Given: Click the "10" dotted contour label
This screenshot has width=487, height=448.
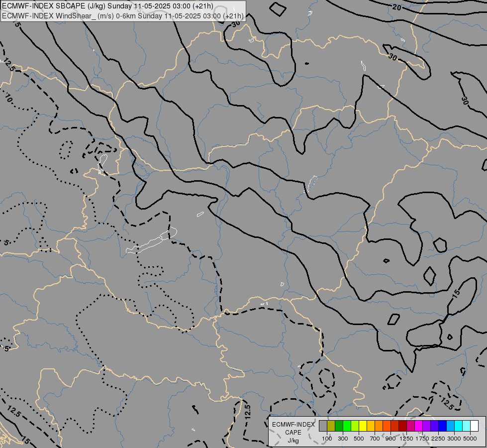Looking at the screenshot, I should (x=8, y=99).
